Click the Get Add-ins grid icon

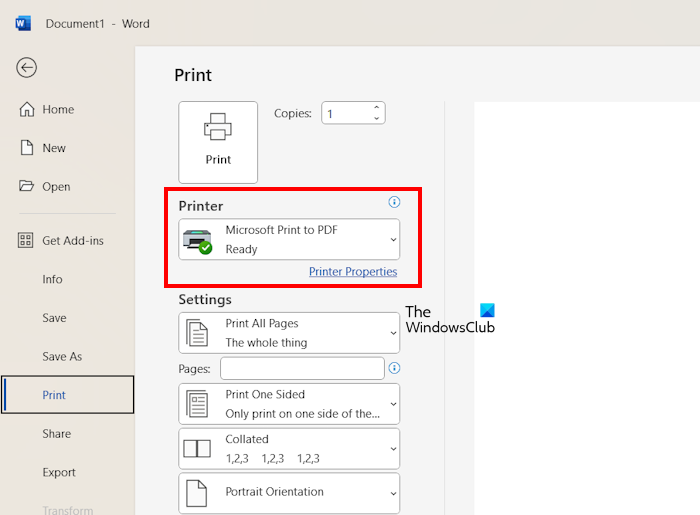pos(27,241)
